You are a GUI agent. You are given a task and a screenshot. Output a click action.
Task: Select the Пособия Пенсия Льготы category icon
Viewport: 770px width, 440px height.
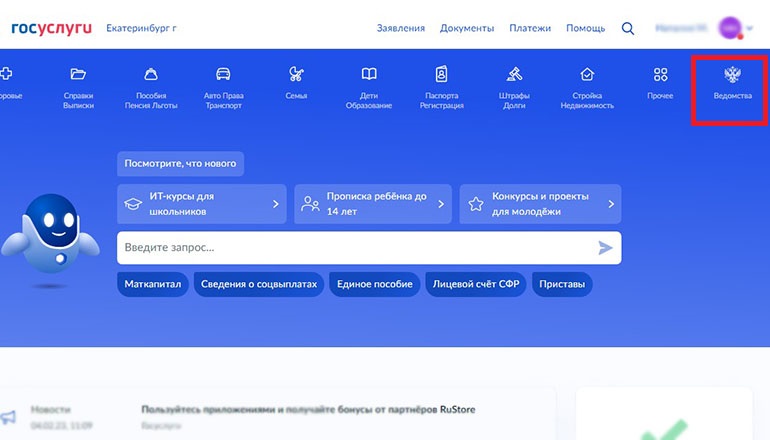(x=150, y=75)
